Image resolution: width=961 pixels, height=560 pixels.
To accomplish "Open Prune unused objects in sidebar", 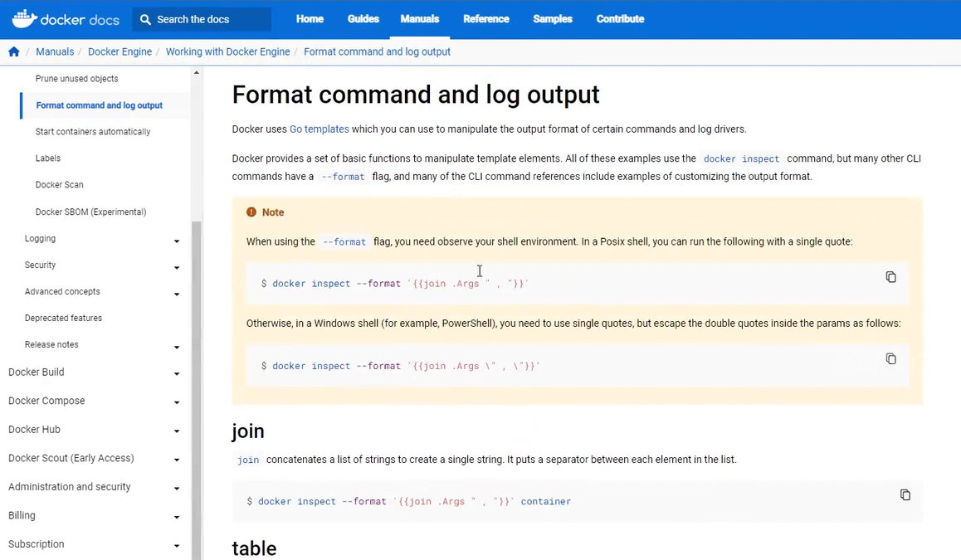I will coord(76,79).
